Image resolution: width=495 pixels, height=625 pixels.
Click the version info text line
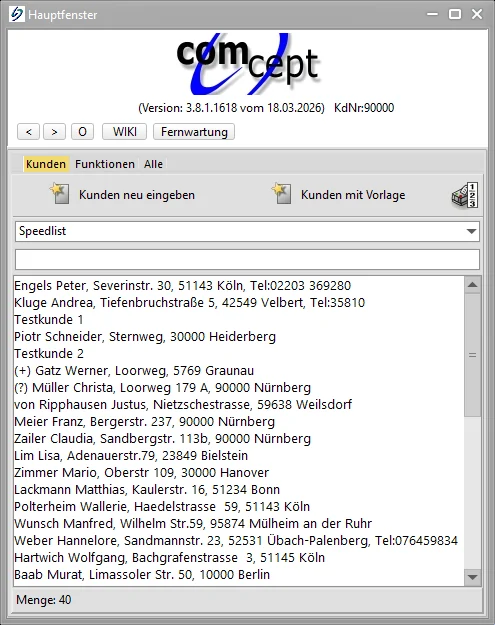pyautogui.click(x=266, y=108)
